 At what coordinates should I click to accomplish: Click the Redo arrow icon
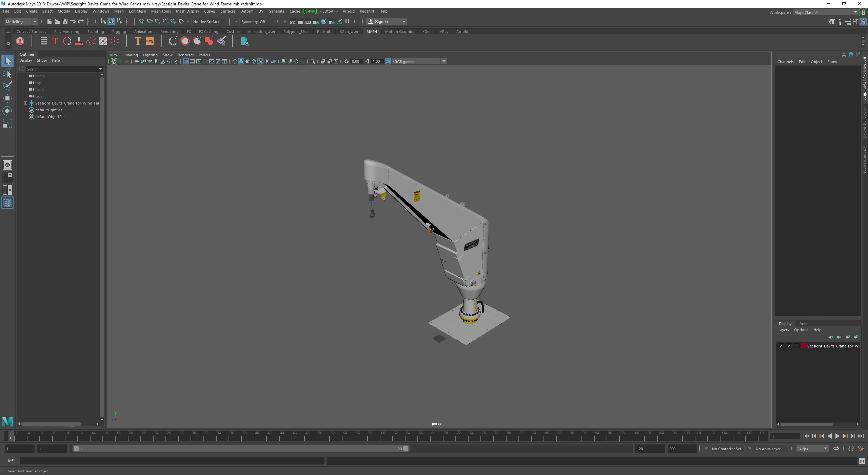(x=81, y=21)
